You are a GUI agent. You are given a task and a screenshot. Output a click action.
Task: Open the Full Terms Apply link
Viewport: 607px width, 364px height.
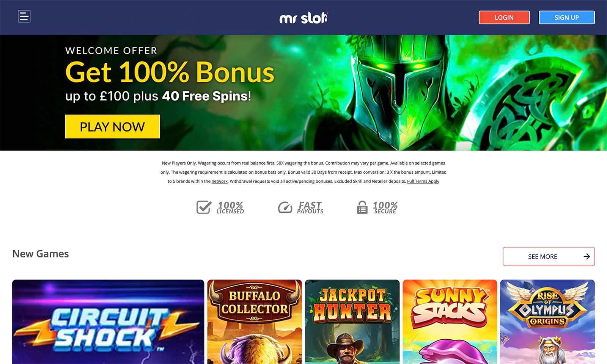pyautogui.click(x=423, y=181)
